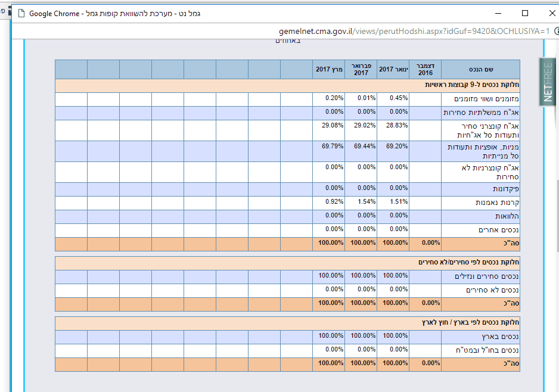Click 100.00% March value for נכסים סחירים ונזילים
The width and height of the screenshot is (559, 392).
331,275
